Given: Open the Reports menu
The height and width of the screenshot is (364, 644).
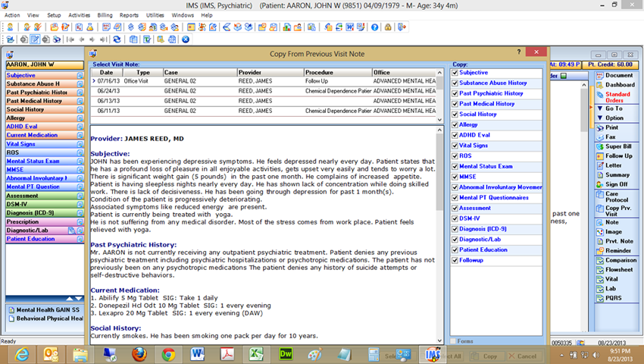Looking at the screenshot, I should click(x=129, y=15).
